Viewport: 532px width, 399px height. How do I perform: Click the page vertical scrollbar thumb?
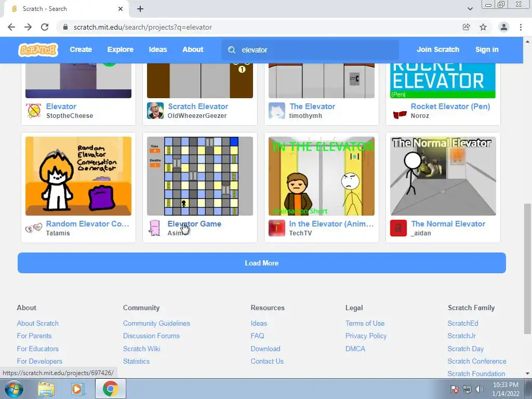[527, 269]
